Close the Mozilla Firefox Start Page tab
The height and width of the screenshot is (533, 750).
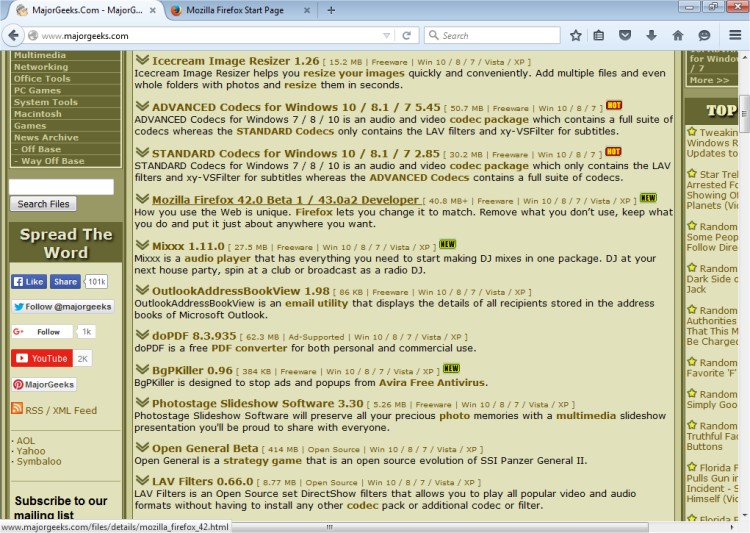point(307,10)
